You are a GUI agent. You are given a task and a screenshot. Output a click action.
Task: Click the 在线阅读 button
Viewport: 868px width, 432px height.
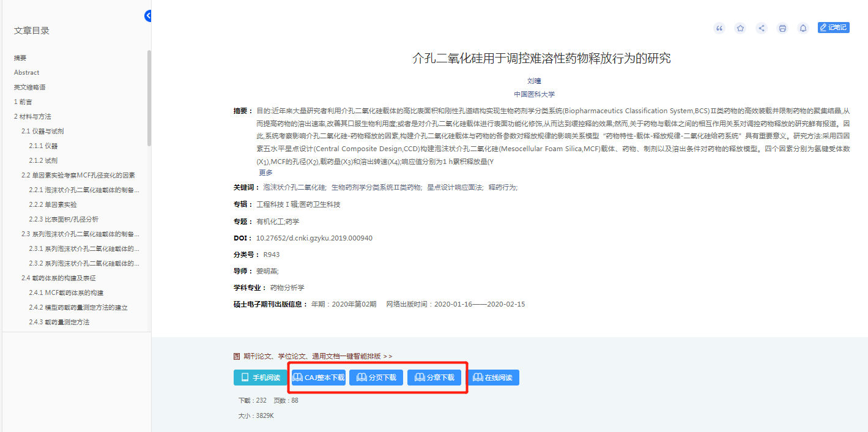[x=492, y=378]
